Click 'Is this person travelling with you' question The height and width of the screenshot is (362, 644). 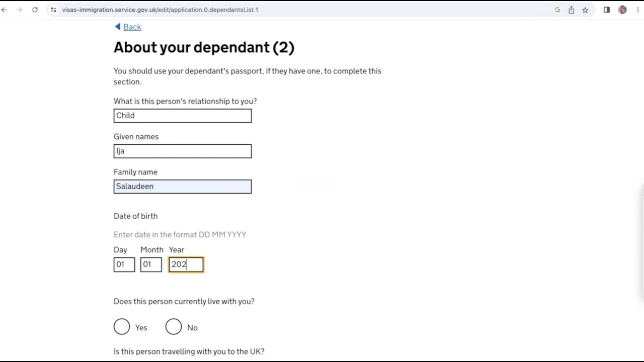pyautogui.click(x=189, y=351)
